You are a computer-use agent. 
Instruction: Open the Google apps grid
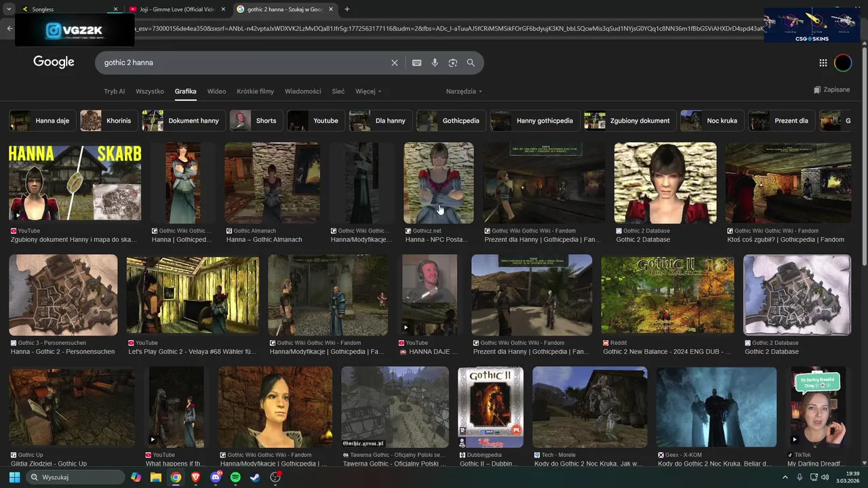[x=823, y=62]
